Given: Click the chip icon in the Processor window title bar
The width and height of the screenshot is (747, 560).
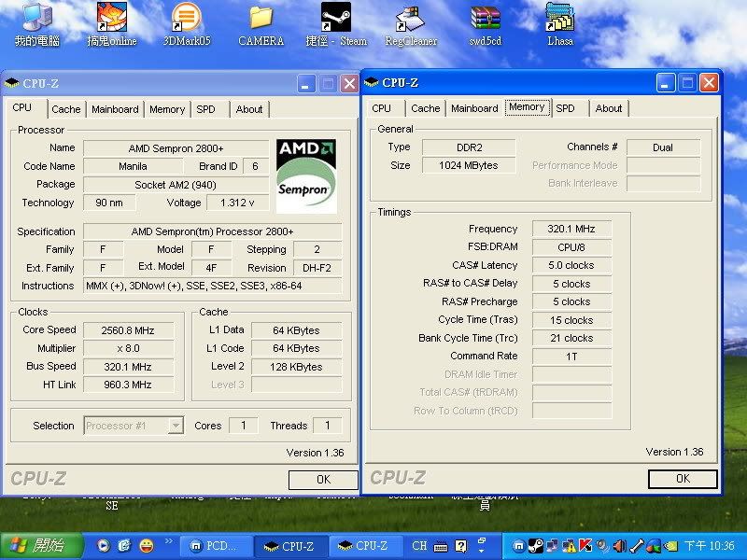Looking at the screenshot, I should [11, 84].
